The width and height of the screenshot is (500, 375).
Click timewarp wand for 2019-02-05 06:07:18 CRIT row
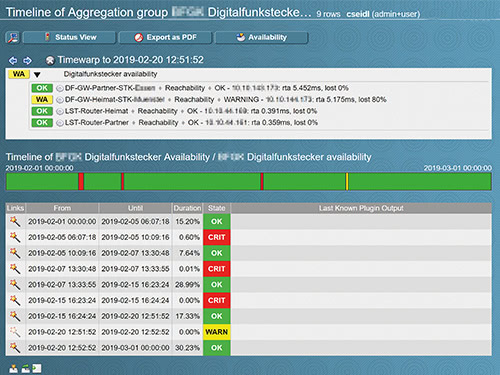(x=15, y=237)
